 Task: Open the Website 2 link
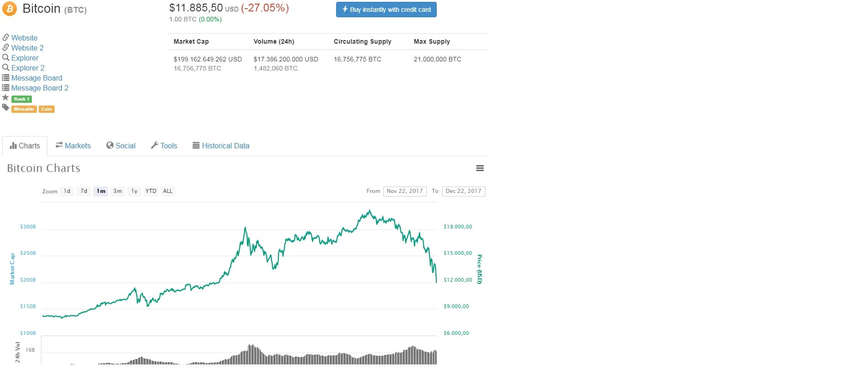coord(27,48)
